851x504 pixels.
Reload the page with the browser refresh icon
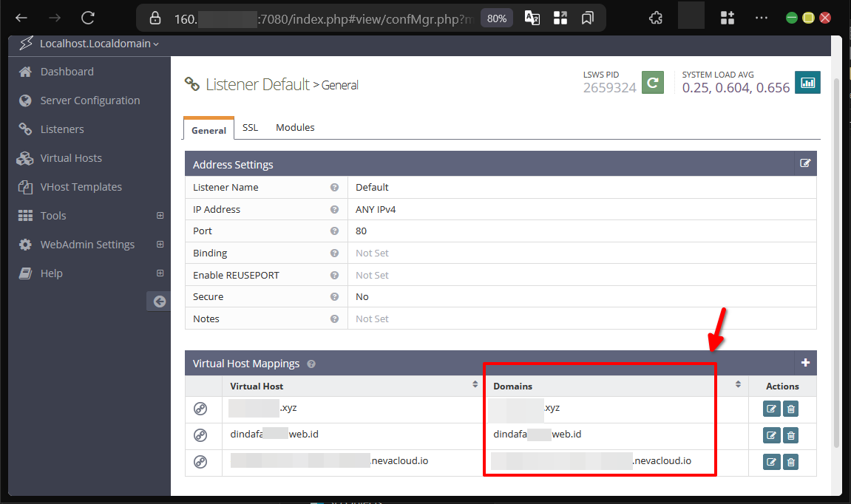click(x=88, y=18)
